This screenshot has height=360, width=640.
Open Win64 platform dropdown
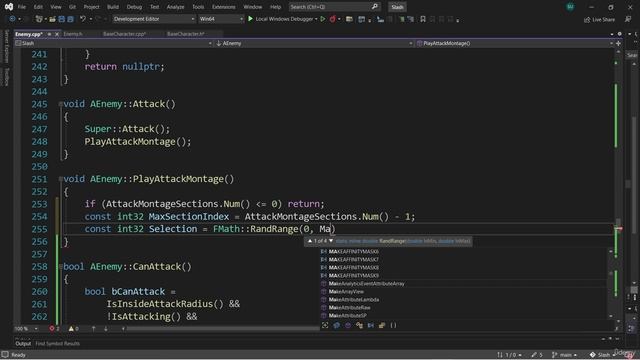221,19
